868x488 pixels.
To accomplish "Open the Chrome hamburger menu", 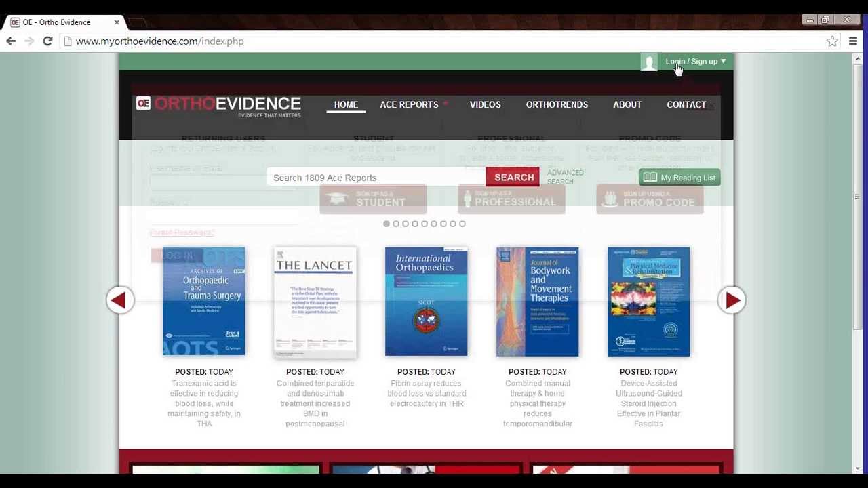I will (x=853, y=41).
